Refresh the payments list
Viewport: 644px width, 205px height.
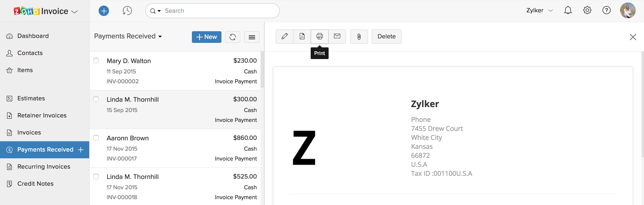tap(232, 37)
